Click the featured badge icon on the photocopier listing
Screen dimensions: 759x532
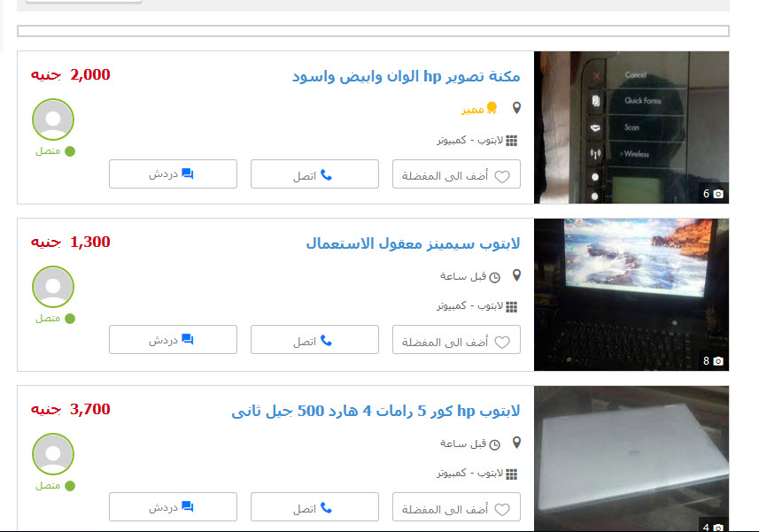pyautogui.click(x=492, y=108)
